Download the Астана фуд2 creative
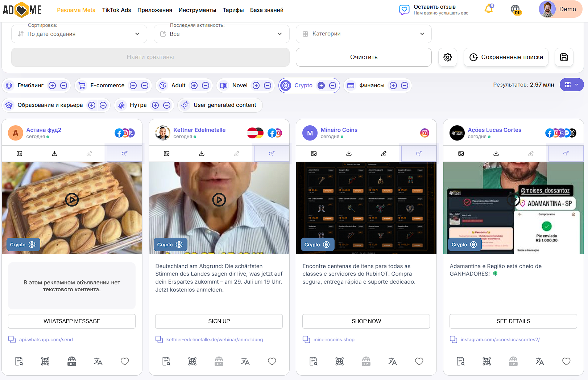This screenshot has width=588, height=380. 54,154
